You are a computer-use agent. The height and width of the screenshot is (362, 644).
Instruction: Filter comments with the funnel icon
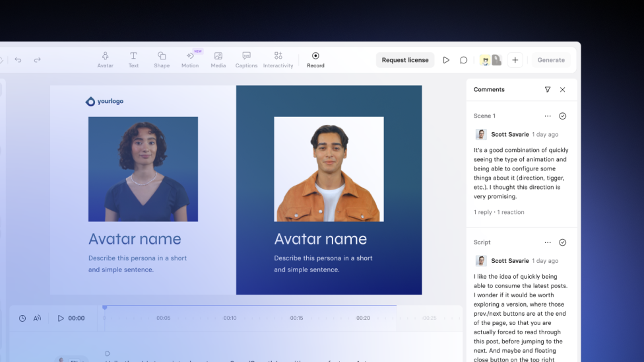pos(548,89)
